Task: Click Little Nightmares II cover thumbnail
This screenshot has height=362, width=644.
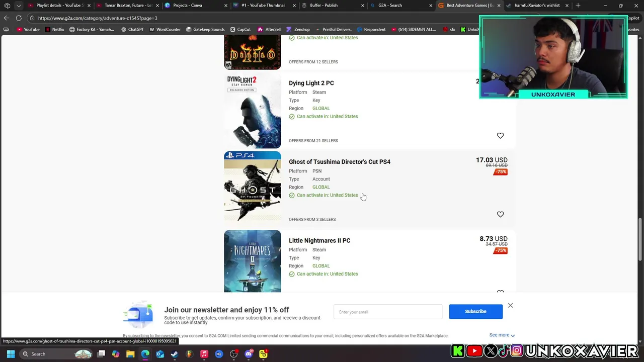Action: 253,261
